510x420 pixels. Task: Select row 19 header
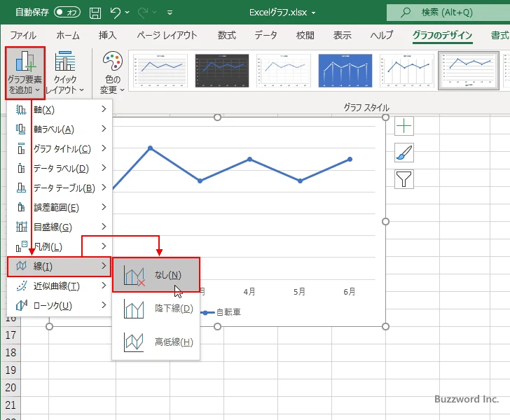pyautogui.click(x=11, y=370)
